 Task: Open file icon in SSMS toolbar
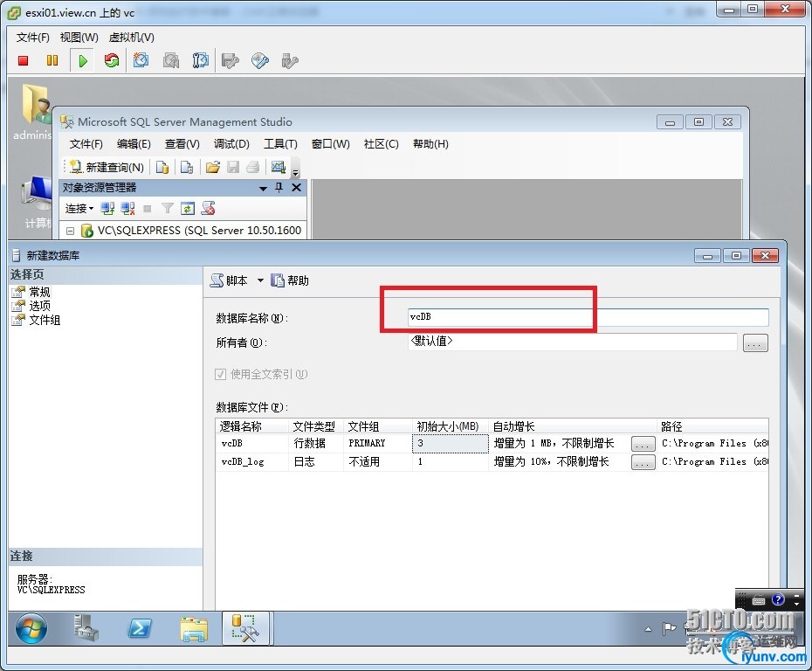[x=213, y=167]
